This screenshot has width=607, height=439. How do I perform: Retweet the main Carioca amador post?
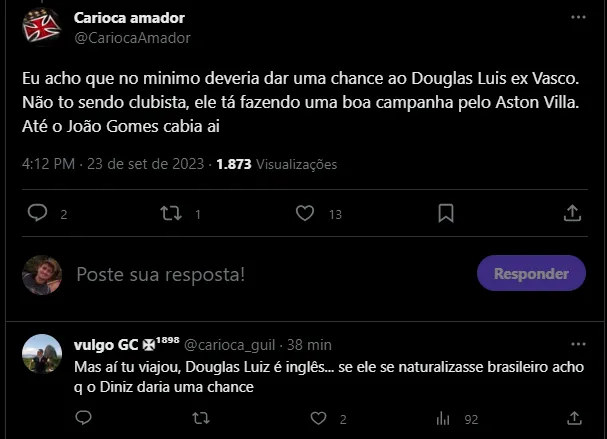pos(171,213)
